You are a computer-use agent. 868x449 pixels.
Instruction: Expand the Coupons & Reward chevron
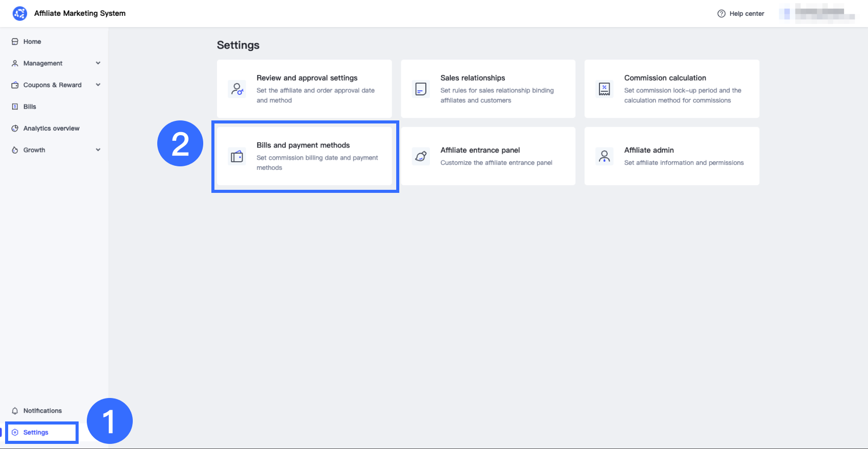tap(98, 85)
